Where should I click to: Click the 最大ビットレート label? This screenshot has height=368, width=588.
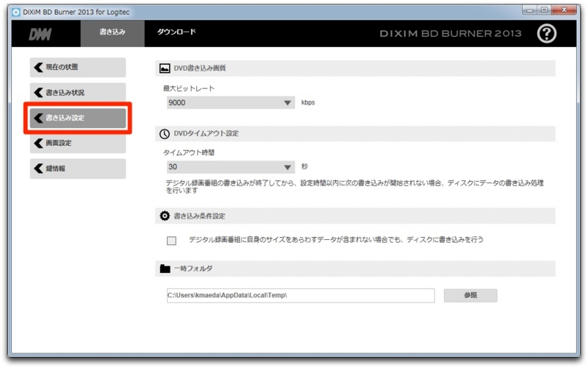189,88
